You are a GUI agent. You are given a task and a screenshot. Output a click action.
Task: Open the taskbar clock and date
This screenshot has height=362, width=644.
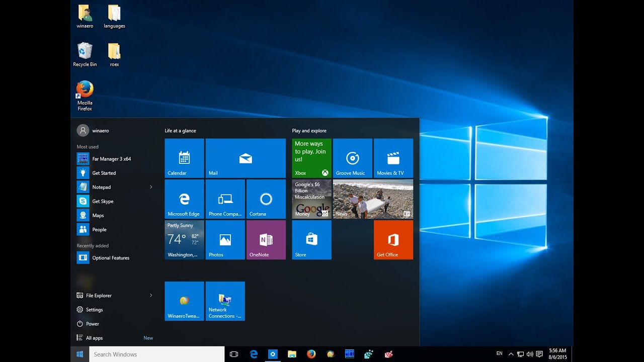point(557,354)
